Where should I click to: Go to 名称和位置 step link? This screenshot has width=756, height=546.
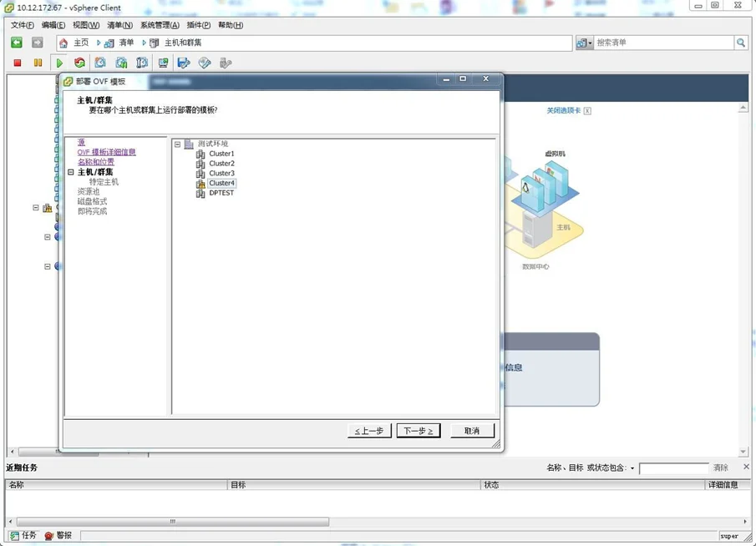(96, 162)
